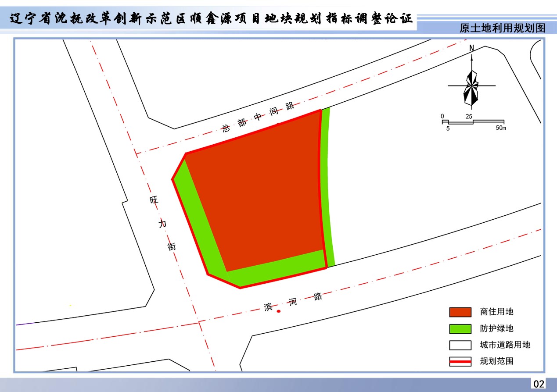Select the white 城市道路用地 legend swatch
This screenshot has width=557, height=392.
click(x=460, y=345)
